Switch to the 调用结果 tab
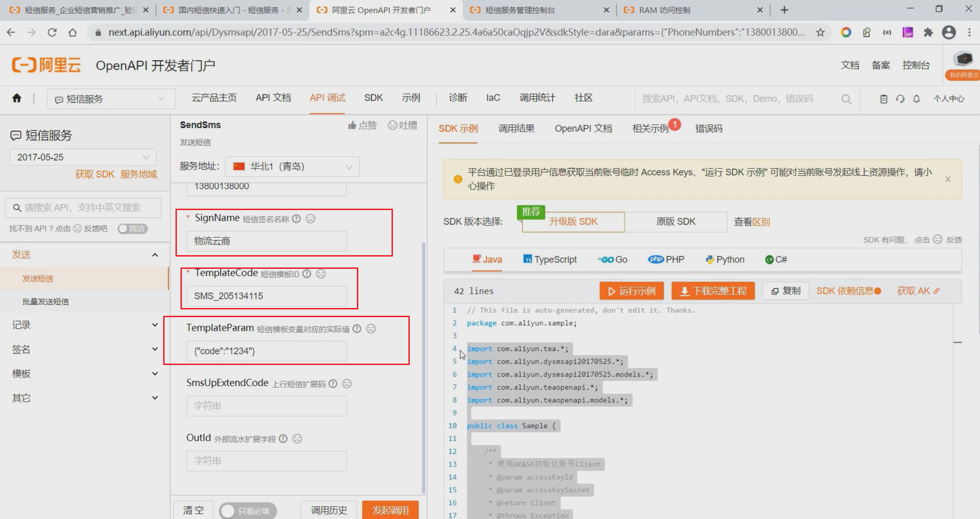This screenshot has height=519, width=980. pyautogui.click(x=516, y=128)
